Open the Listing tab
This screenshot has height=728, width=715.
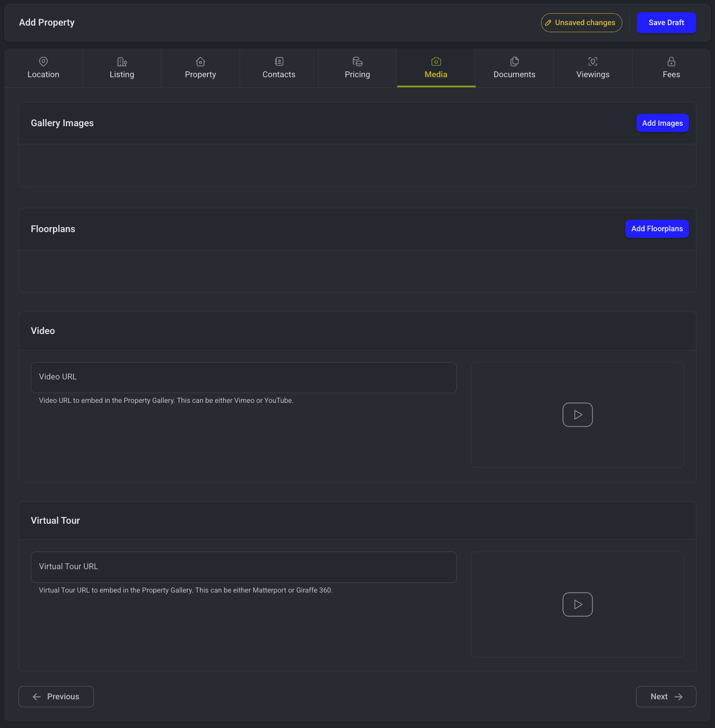click(x=122, y=68)
